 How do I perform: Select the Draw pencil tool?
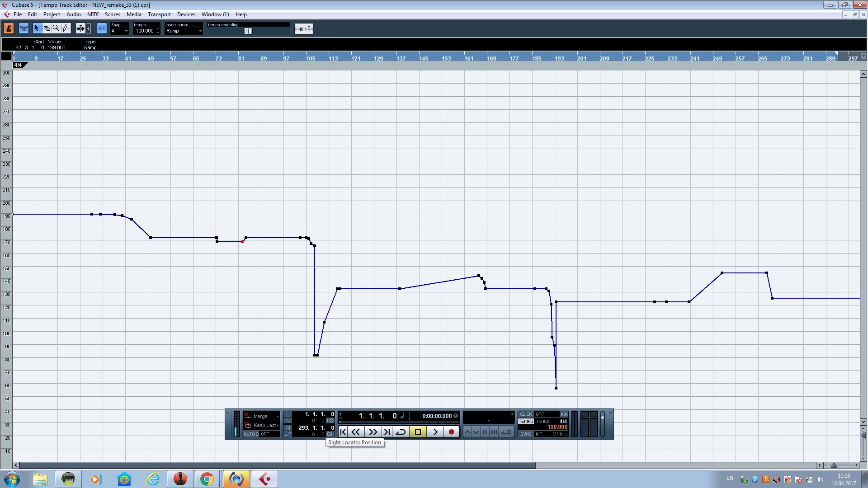66,28
